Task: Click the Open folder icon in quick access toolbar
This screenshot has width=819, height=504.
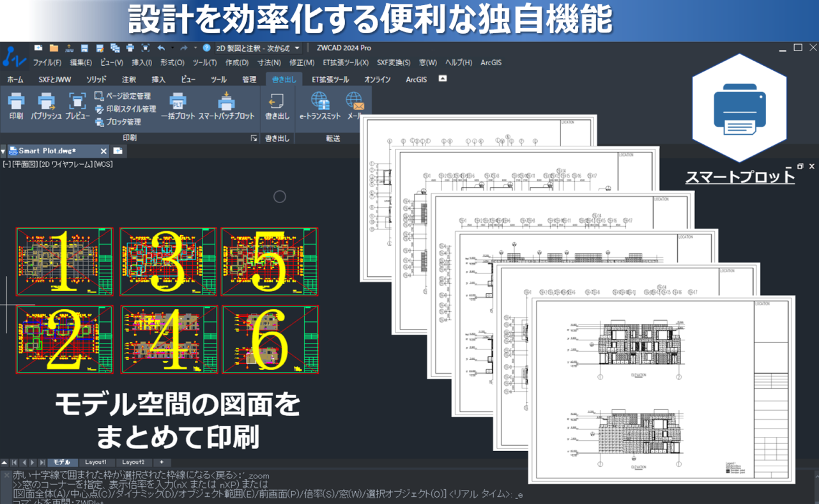Action: (54, 48)
